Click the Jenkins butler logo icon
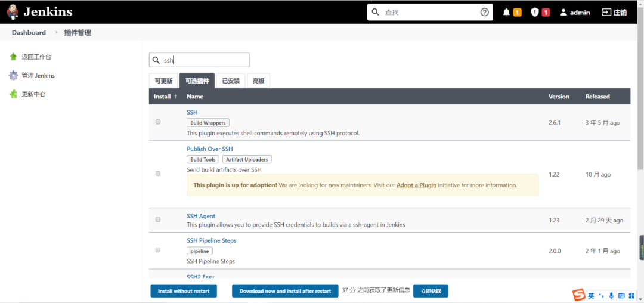 13,12
